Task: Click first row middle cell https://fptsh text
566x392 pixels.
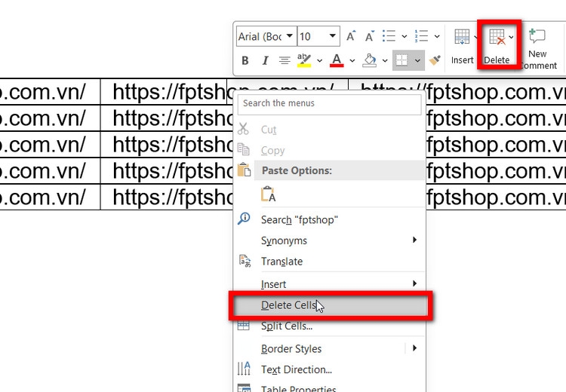Action: tap(169, 92)
